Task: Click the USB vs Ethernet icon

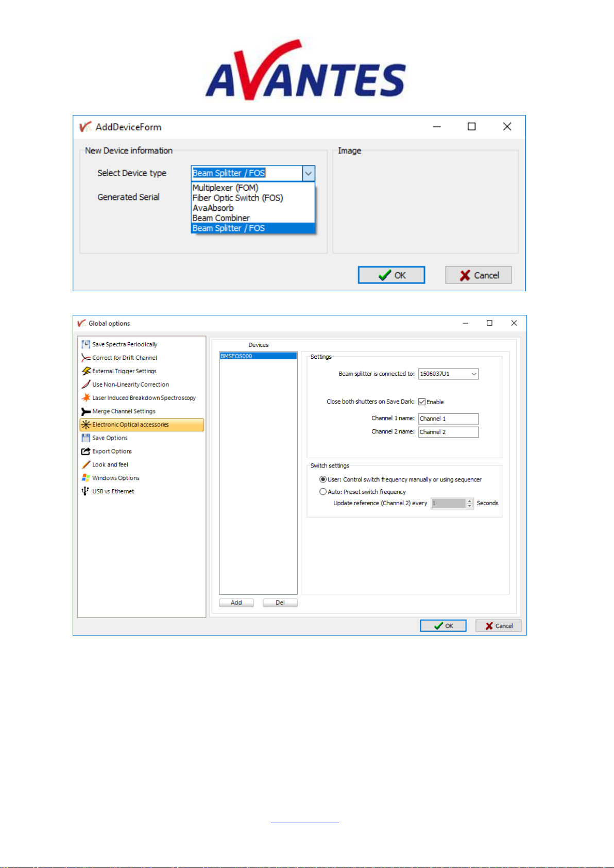Action: 86,492
